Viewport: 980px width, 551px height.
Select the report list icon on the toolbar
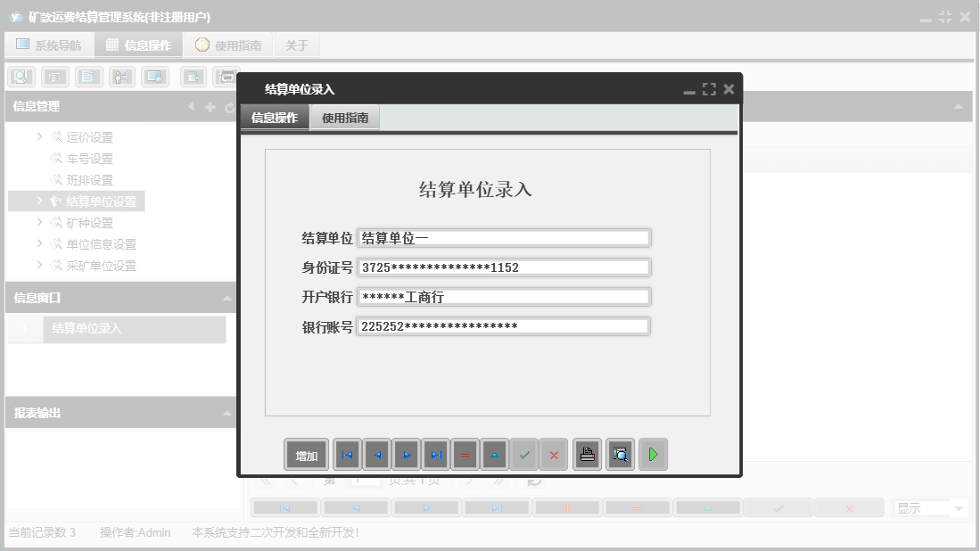pos(55,77)
